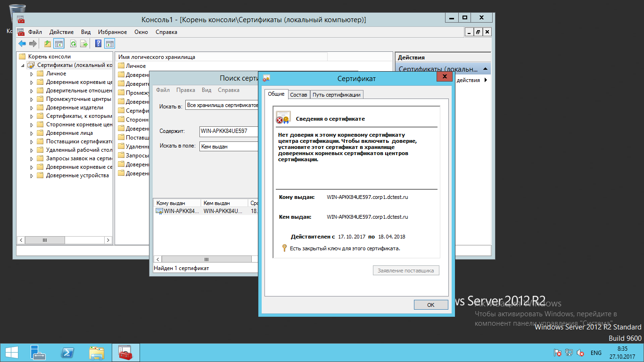Image resolution: width=644 pixels, height=362 pixels.
Task: Click the grey Forward arrow in toolbar
Action: pyautogui.click(x=33, y=44)
